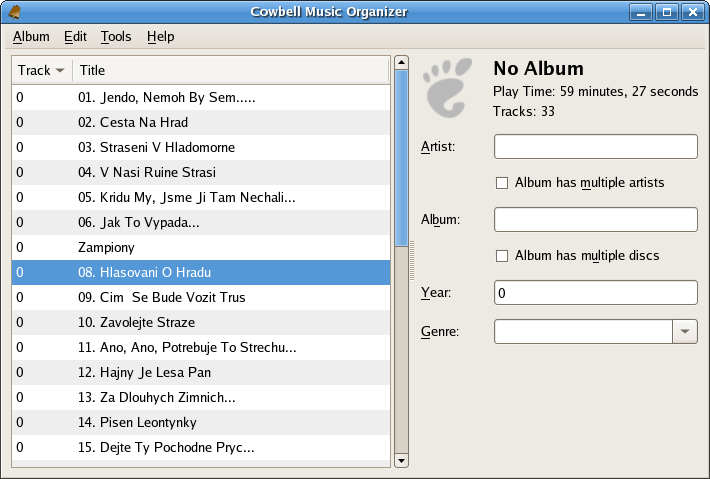Image resolution: width=710 pixels, height=479 pixels.
Task: Click the No Album heading
Action: pos(538,68)
